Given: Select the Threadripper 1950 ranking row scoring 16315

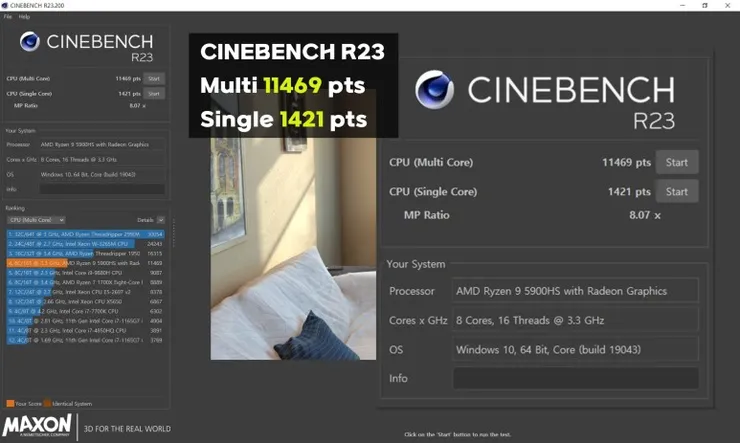Looking at the screenshot, I should pos(85,253).
